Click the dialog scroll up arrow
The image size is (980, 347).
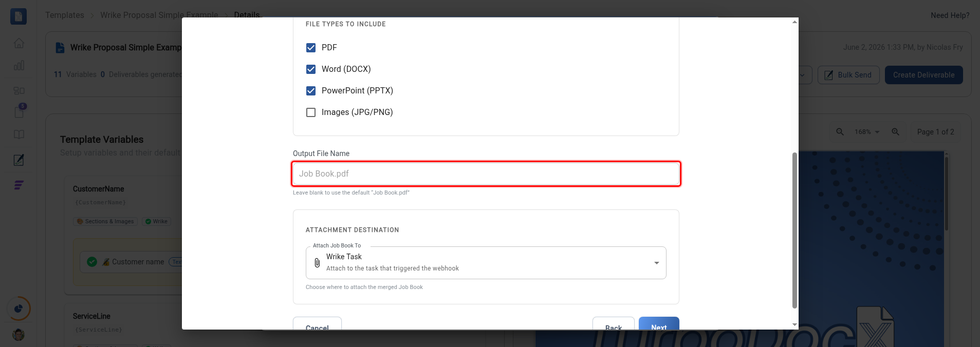coord(794,22)
